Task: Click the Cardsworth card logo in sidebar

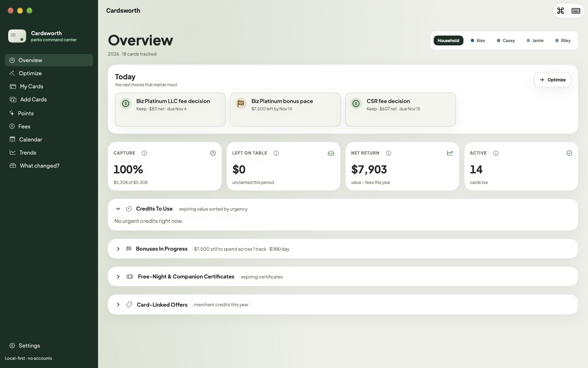Action: (x=17, y=36)
